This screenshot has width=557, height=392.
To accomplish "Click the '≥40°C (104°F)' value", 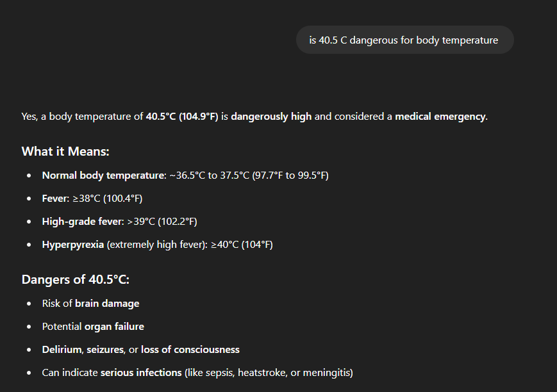I will (242, 245).
